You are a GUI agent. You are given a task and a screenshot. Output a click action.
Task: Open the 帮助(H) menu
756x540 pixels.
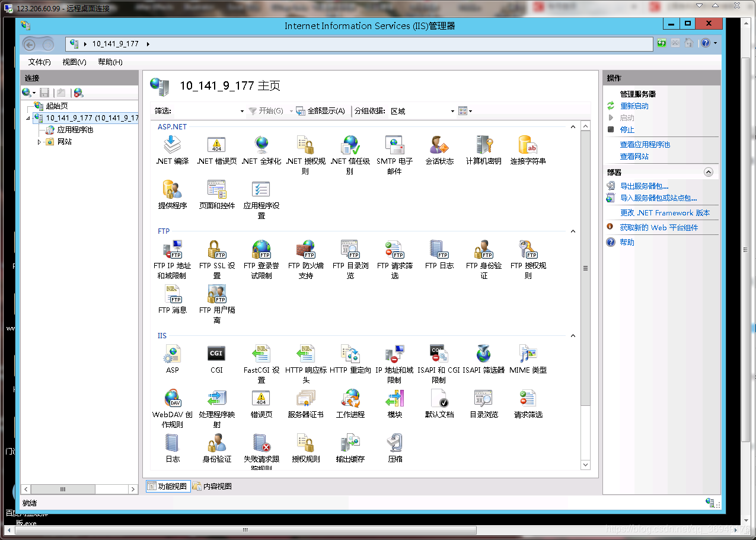tap(110, 62)
